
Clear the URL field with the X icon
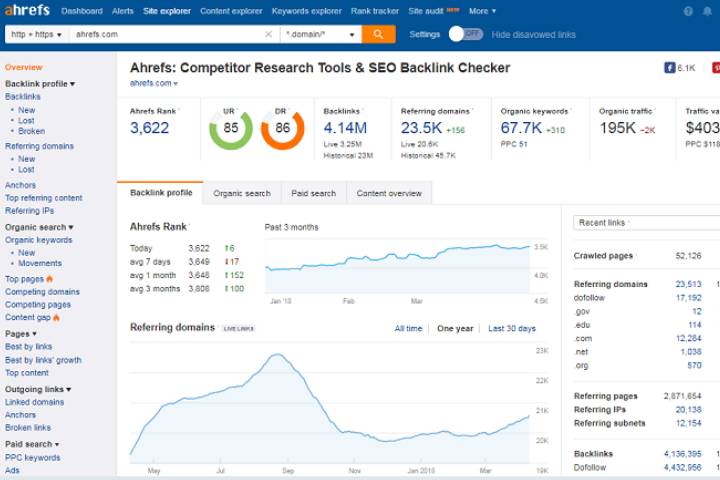[269, 34]
